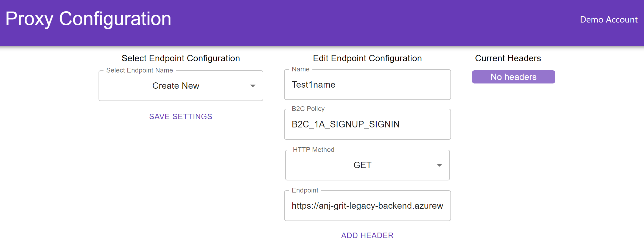Open the HTTP Method dropdown showing GET
The image size is (644, 251).
coord(367,165)
